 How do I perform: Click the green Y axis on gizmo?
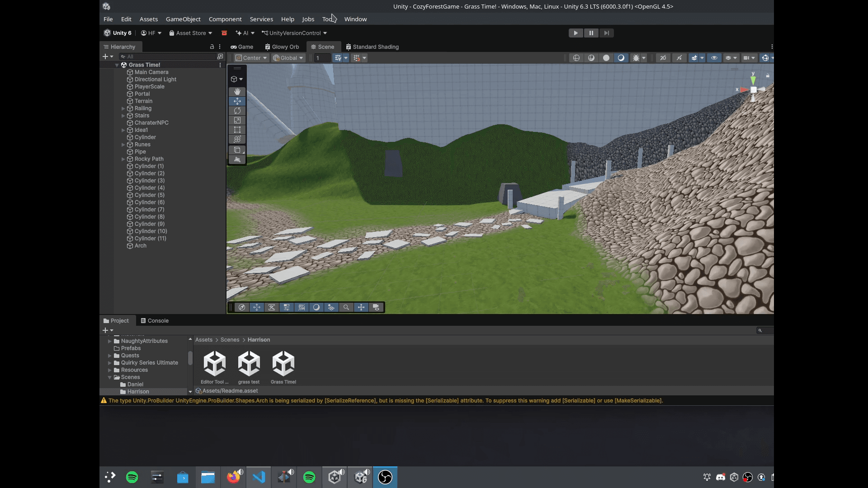[x=753, y=80]
